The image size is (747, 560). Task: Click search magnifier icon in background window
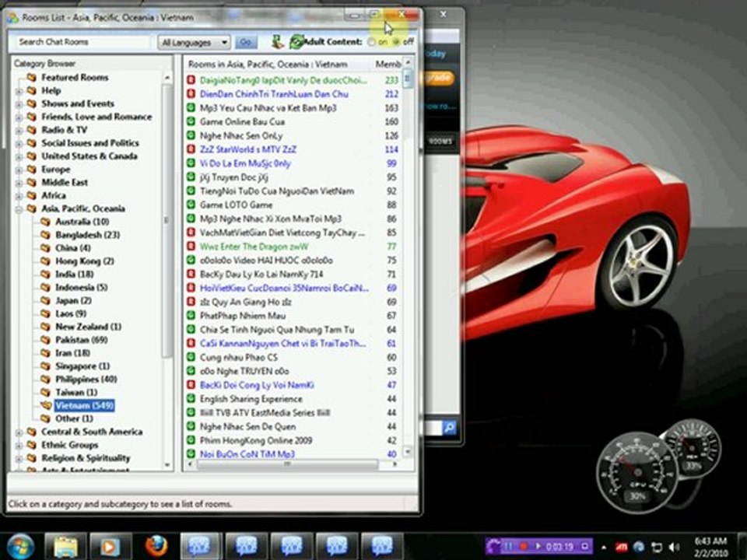[x=449, y=427]
